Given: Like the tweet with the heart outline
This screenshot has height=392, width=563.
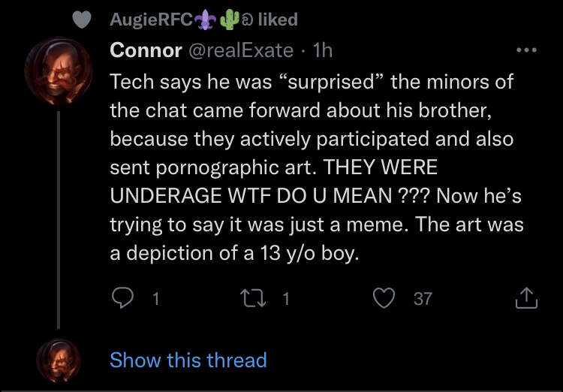Looking at the screenshot, I should (384, 298).
